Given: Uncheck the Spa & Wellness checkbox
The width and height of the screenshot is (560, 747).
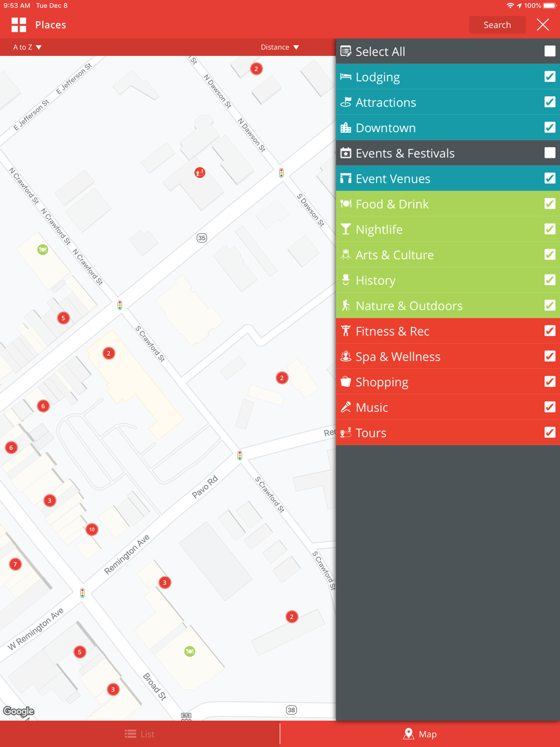Looking at the screenshot, I should tap(550, 356).
